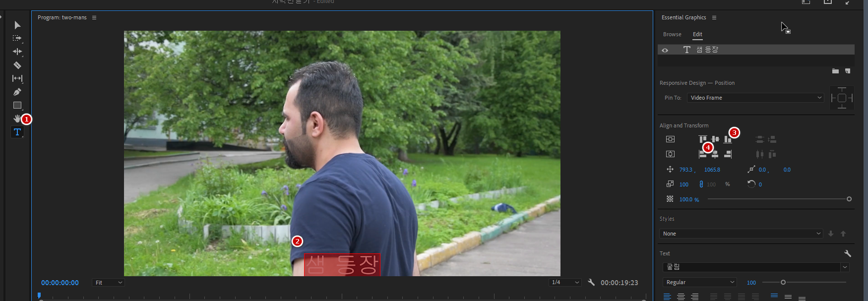Open the Essential Graphics panel menu
The image size is (868, 301).
(714, 17)
